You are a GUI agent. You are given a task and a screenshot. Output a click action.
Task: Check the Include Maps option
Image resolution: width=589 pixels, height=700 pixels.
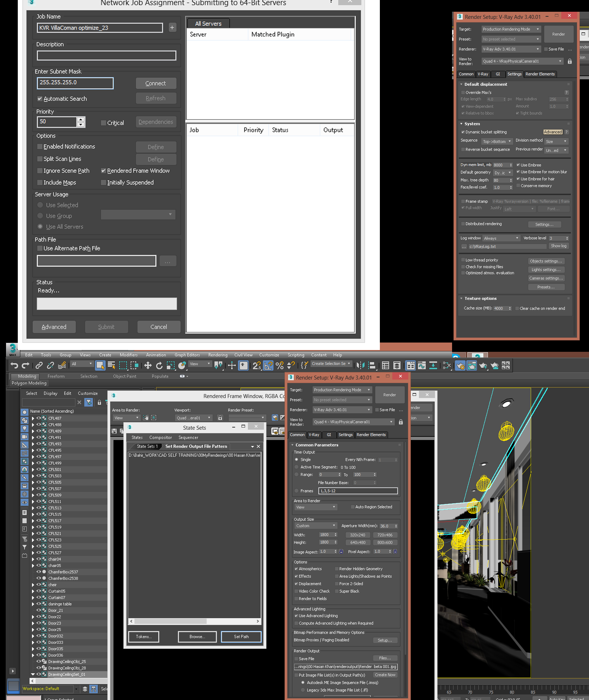40,182
